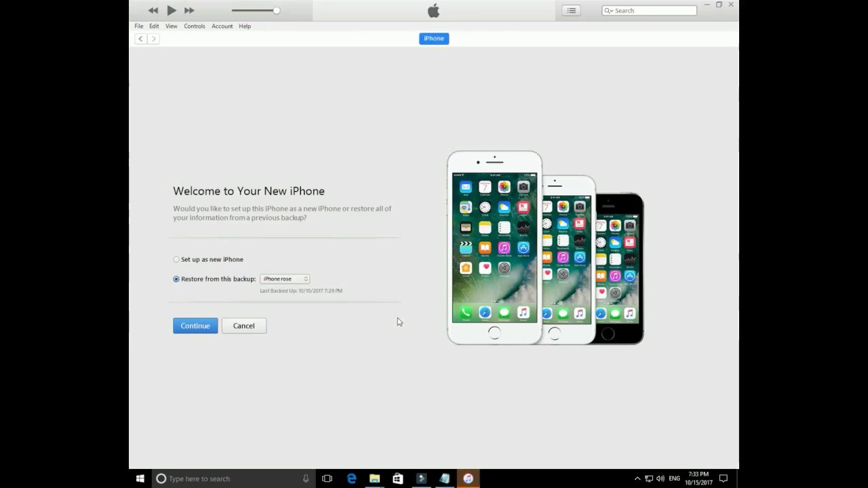Screen dimensions: 868x488
Task: Click the volume slider knob
Action: point(277,10)
